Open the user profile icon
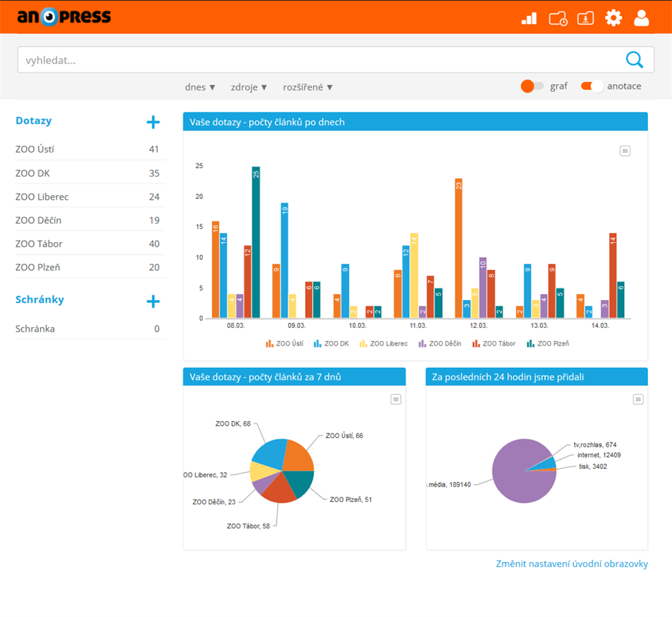The image size is (672, 617). (x=641, y=18)
